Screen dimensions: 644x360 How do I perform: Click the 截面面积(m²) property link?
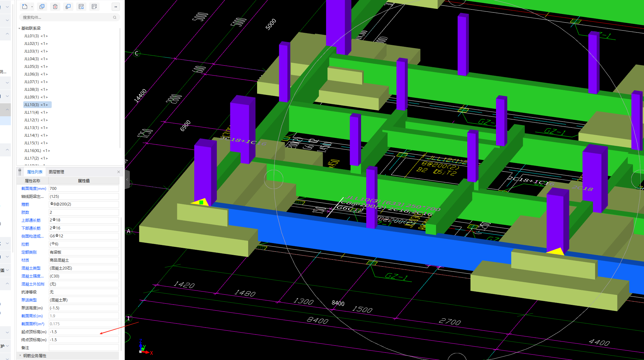[33, 324]
